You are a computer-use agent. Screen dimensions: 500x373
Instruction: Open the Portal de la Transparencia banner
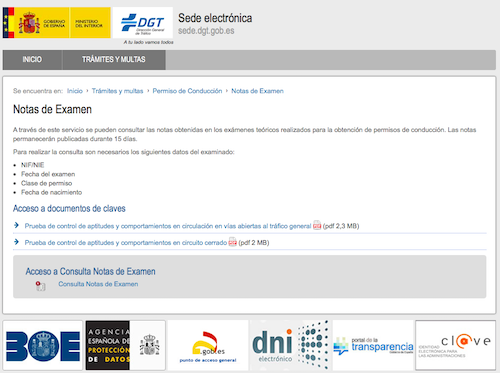tap(373, 345)
